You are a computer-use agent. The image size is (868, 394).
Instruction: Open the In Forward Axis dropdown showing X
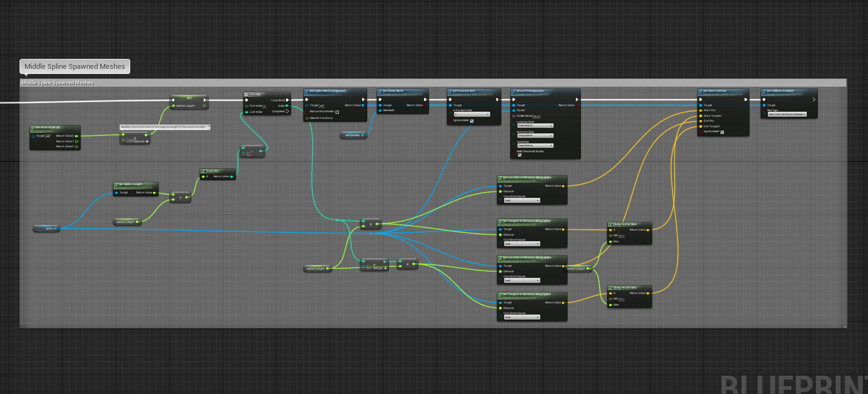472,114
